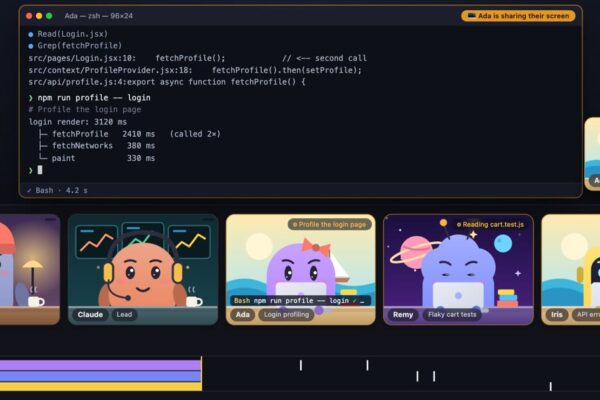Click the green zoom dot of Ada's terminal
600x400 pixels.
pyautogui.click(x=49, y=16)
